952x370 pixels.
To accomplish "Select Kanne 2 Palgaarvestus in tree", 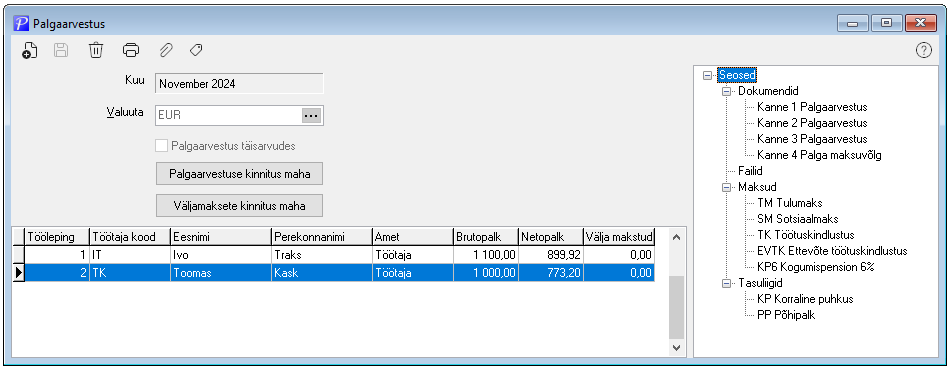I will [x=812, y=123].
